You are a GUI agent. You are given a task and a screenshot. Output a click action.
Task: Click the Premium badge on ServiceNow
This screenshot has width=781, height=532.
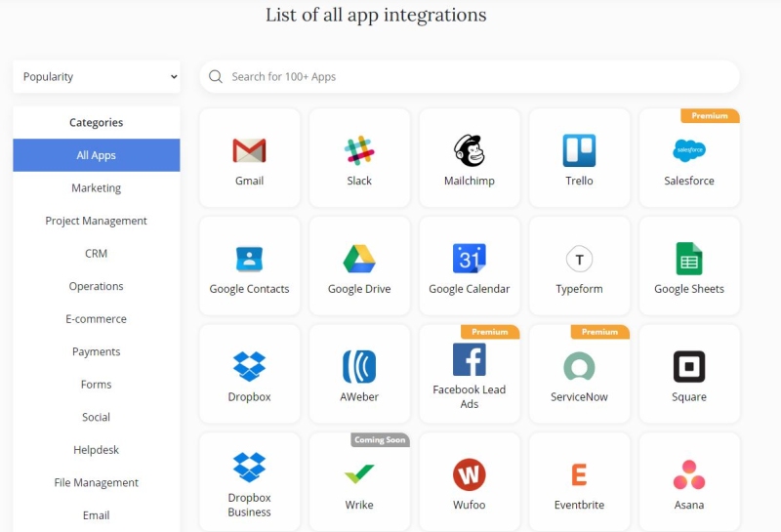tap(599, 332)
